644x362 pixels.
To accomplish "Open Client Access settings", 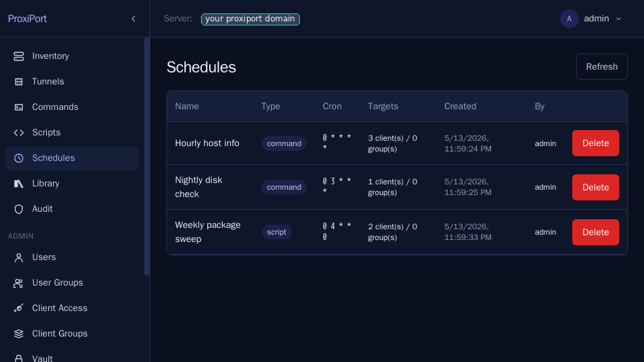I will (x=72, y=308).
